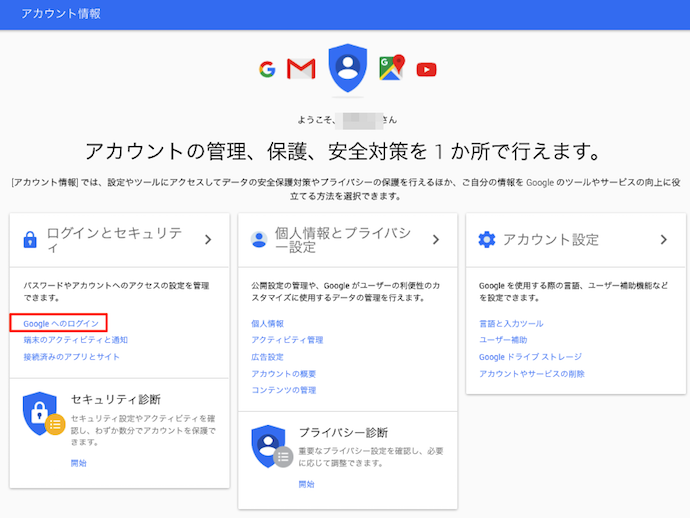Open アカウントやサービスの削除 link
The image size is (690, 518).
pyautogui.click(x=532, y=374)
